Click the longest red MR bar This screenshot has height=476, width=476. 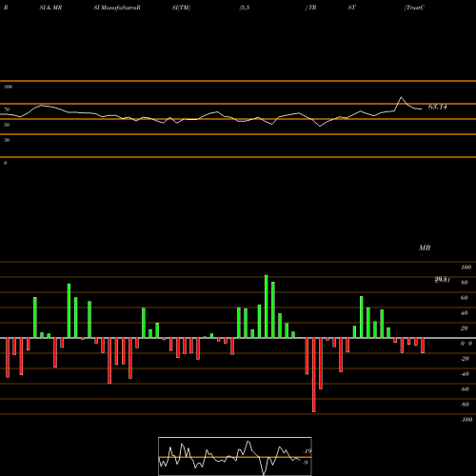(x=314, y=375)
